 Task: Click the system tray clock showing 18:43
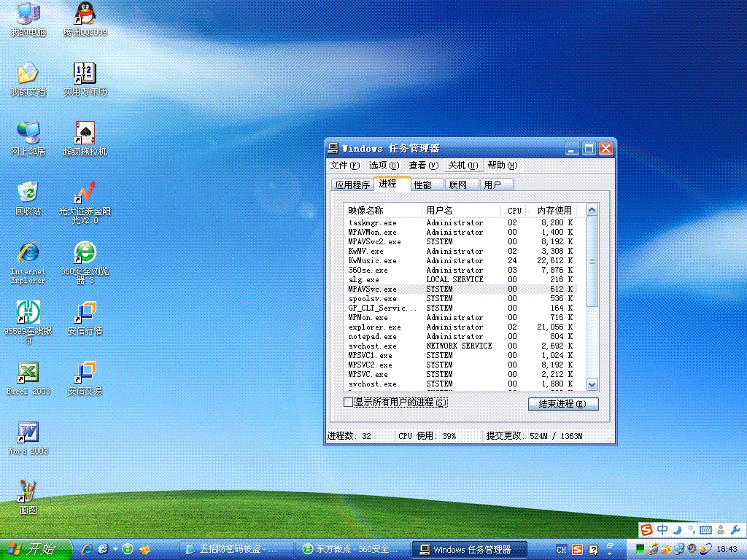coord(727,550)
